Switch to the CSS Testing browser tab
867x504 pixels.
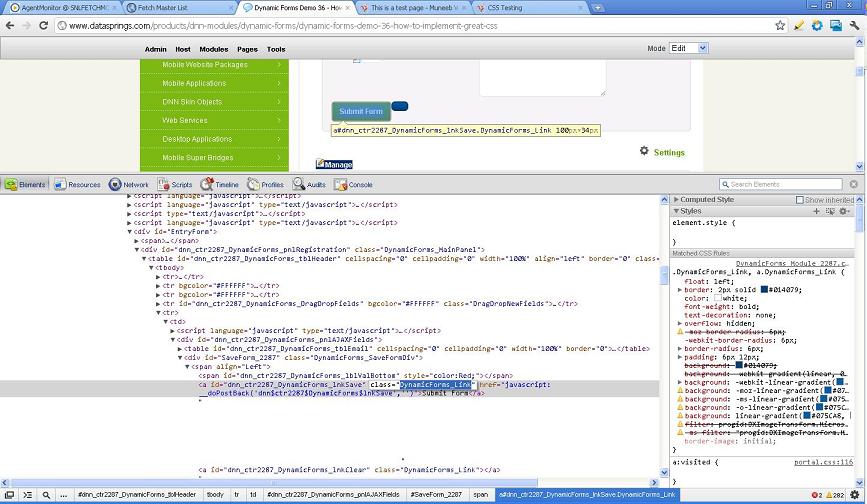(504, 8)
